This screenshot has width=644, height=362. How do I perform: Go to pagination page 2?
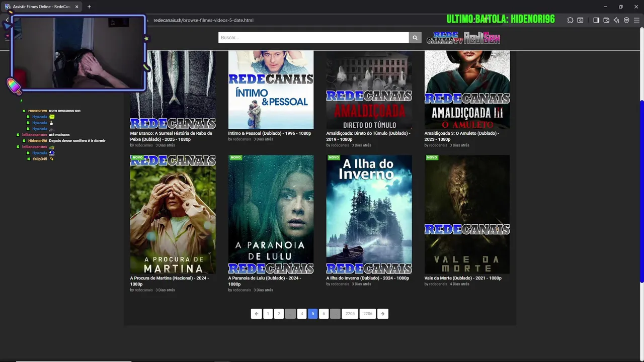tap(279, 314)
